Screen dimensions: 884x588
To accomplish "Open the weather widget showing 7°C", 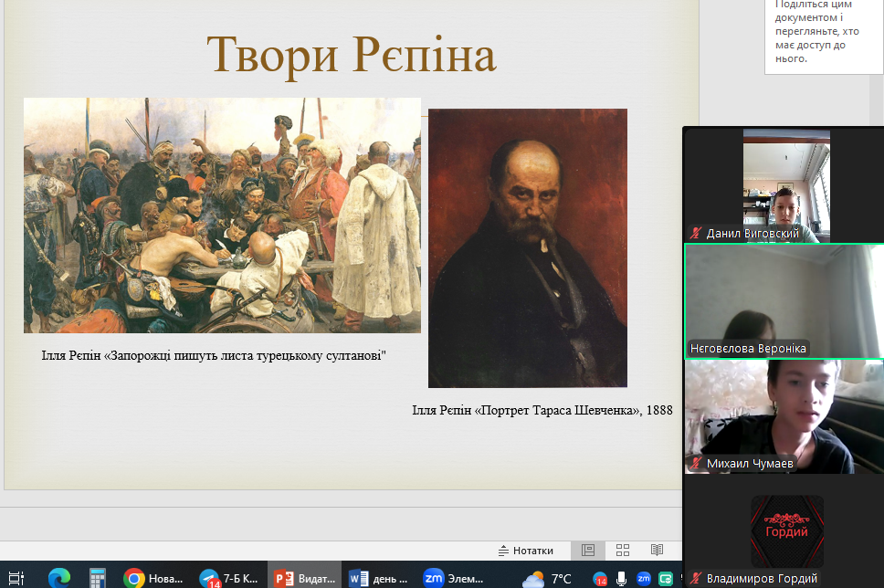I will 547,579.
